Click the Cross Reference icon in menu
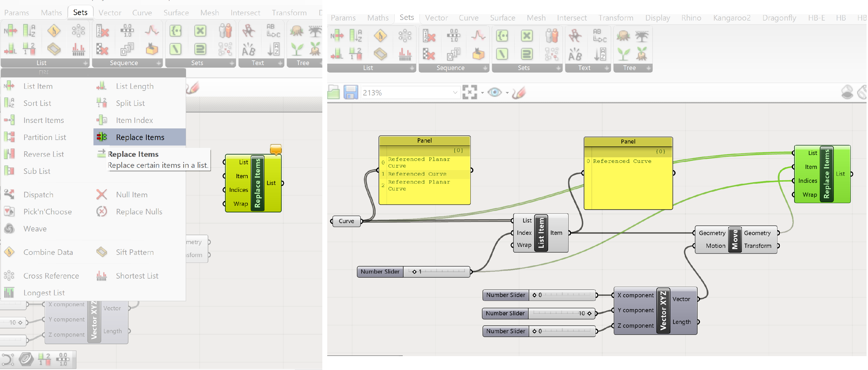Viewport: 868px width, 370px height. point(9,276)
